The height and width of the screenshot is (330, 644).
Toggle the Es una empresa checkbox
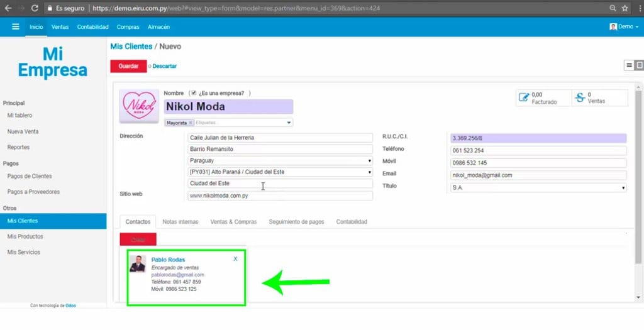point(194,93)
